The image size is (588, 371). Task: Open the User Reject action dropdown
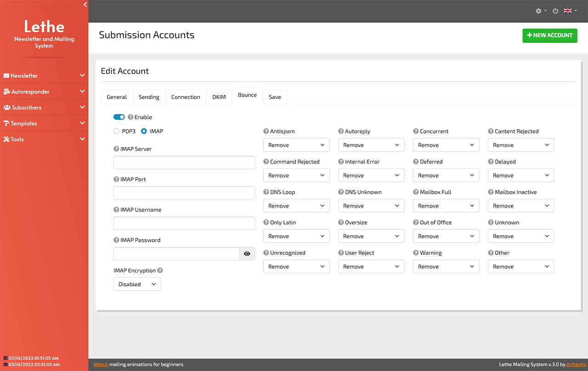point(371,266)
